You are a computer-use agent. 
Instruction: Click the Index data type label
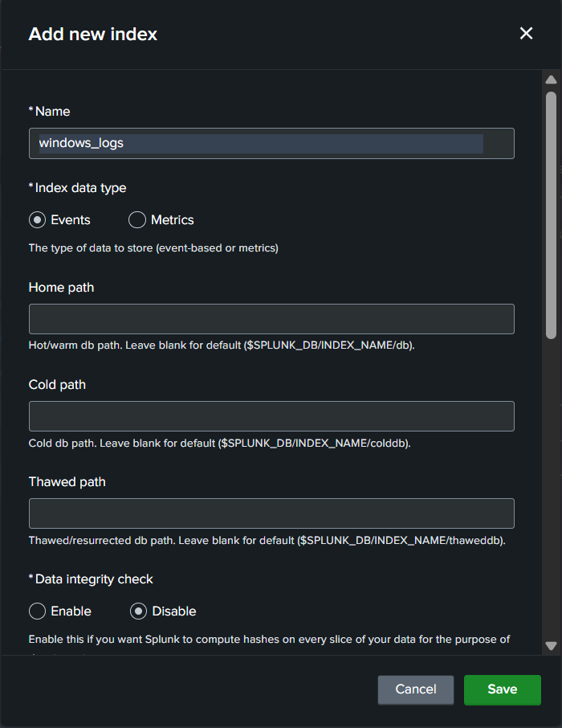coord(80,187)
